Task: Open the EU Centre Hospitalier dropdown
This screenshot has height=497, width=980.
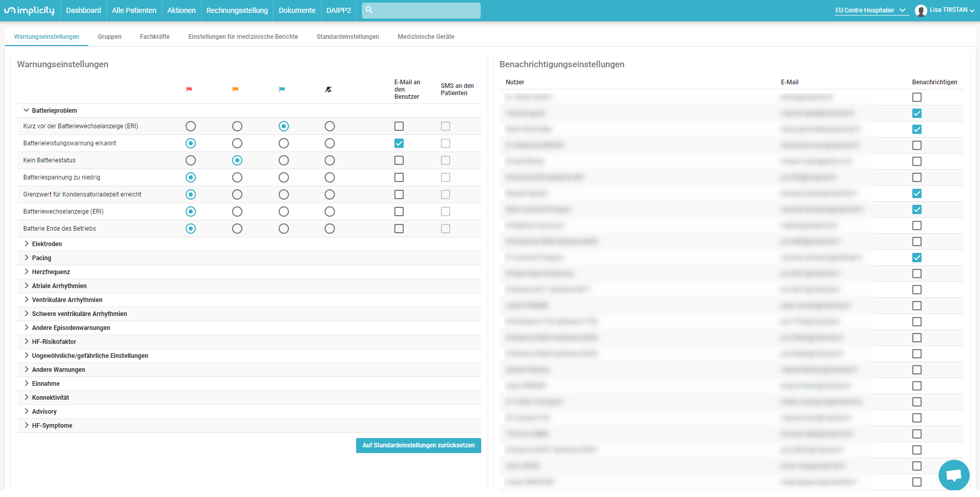Action: [x=871, y=10]
